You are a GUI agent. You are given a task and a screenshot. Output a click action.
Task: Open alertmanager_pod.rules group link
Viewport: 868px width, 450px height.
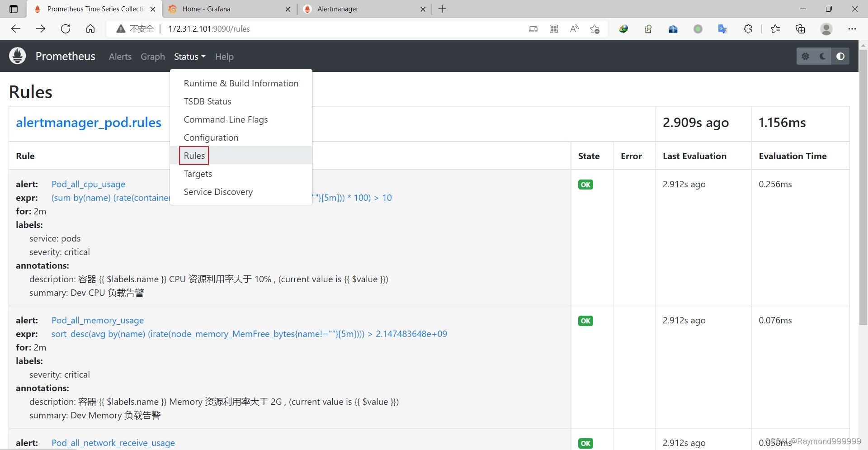(x=89, y=123)
